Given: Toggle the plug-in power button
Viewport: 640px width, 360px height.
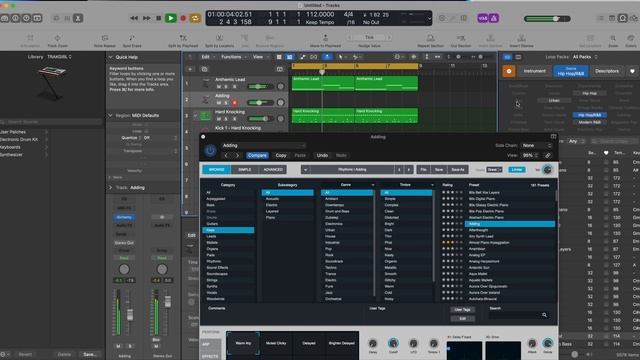Looking at the screenshot, I should tap(210, 151).
